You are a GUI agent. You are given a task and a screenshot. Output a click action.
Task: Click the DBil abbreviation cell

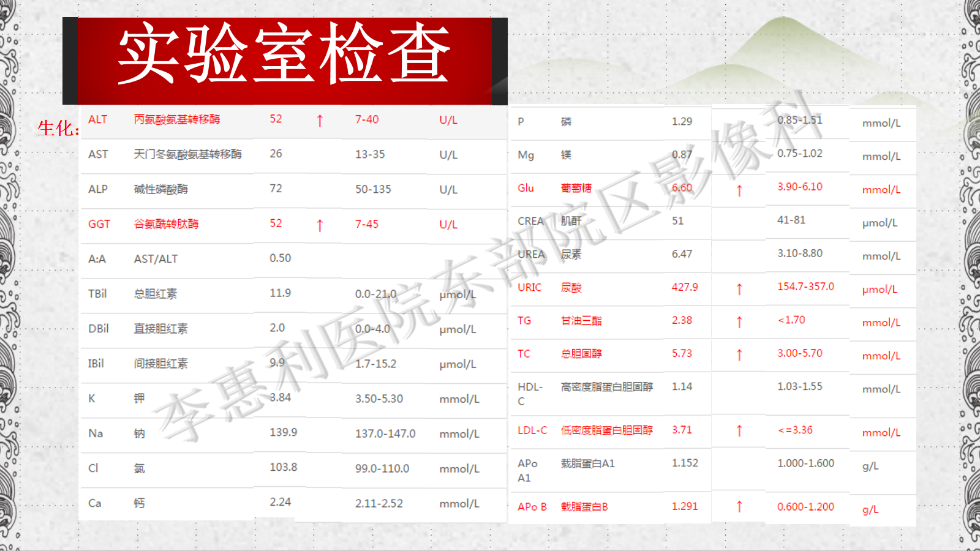pos(99,329)
